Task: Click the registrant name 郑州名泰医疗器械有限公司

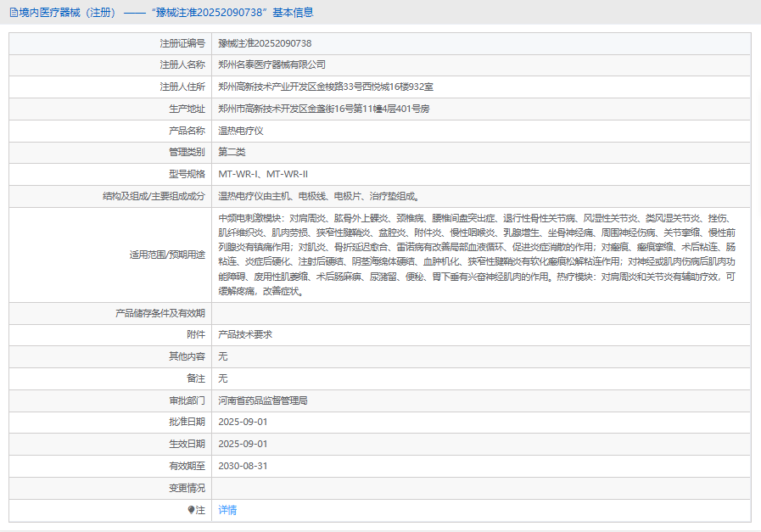Action: pyautogui.click(x=271, y=64)
